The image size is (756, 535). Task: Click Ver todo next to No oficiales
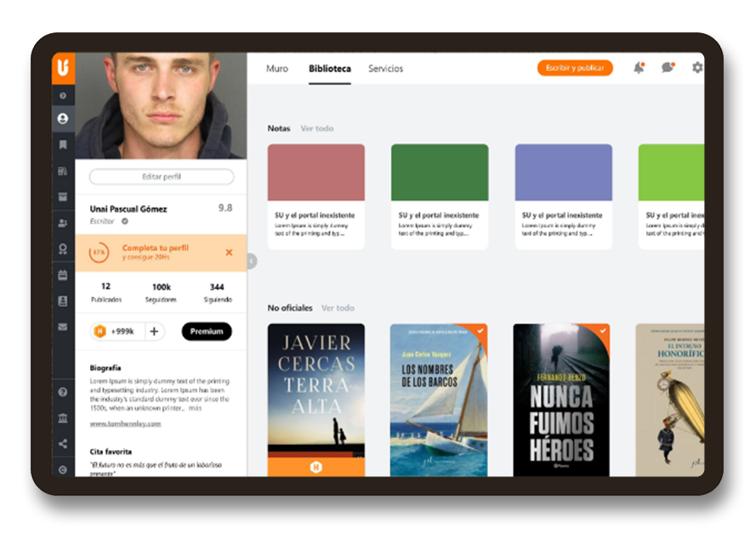[338, 308]
